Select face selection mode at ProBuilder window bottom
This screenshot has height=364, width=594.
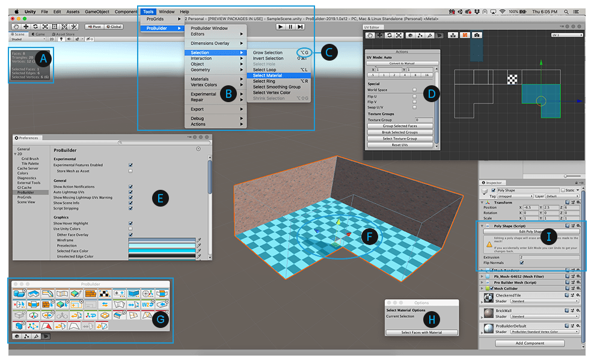point(46,336)
